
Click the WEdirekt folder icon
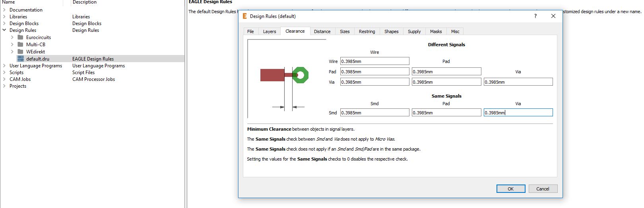point(20,51)
